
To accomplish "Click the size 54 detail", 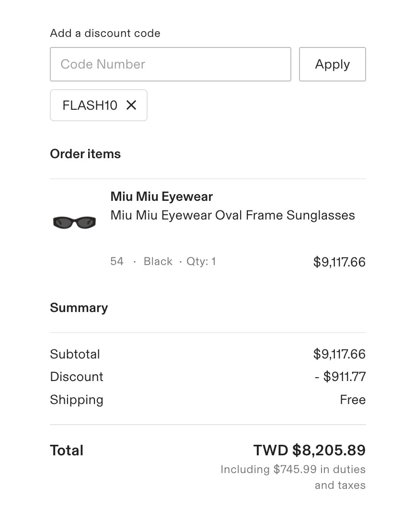I will pyautogui.click(x=117, y=261).
